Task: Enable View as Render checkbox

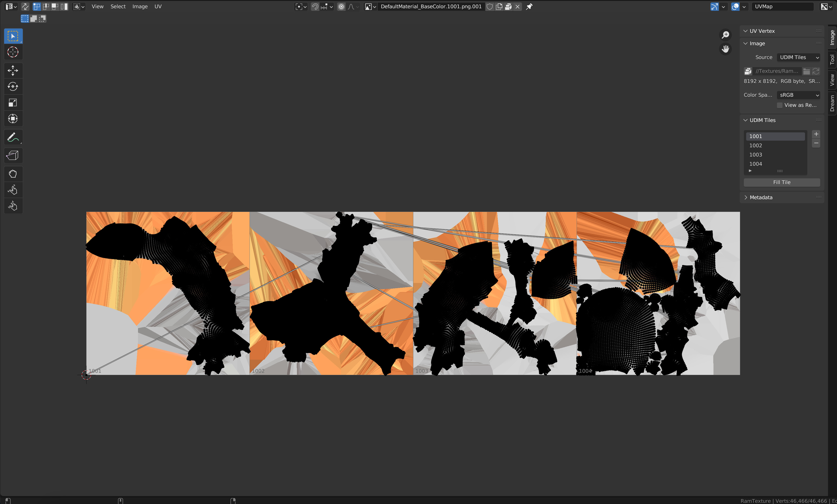Action: coord(779,105)
